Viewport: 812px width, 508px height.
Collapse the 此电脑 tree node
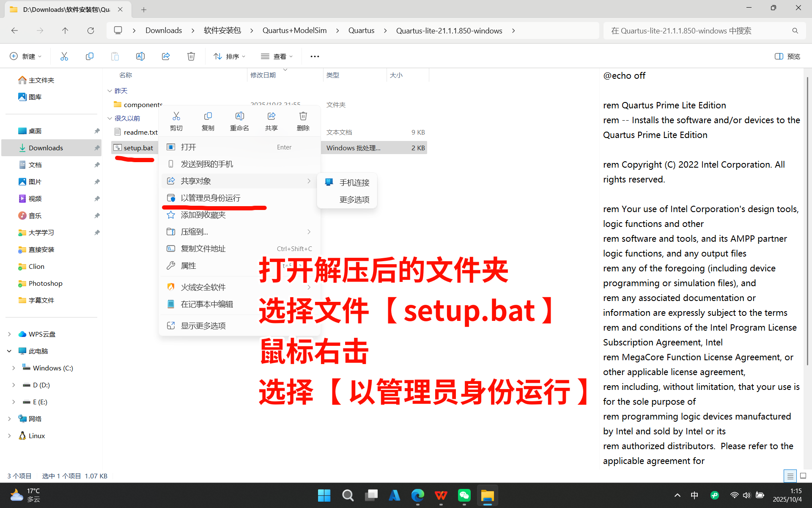(9, 351)
